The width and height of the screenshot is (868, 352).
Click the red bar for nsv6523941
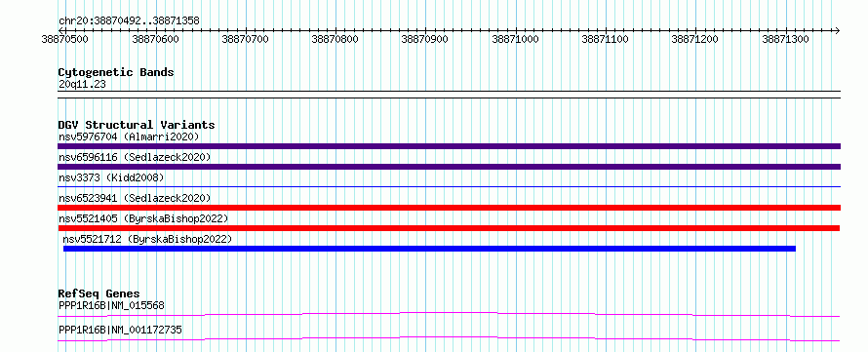click(x=449, y=208)
